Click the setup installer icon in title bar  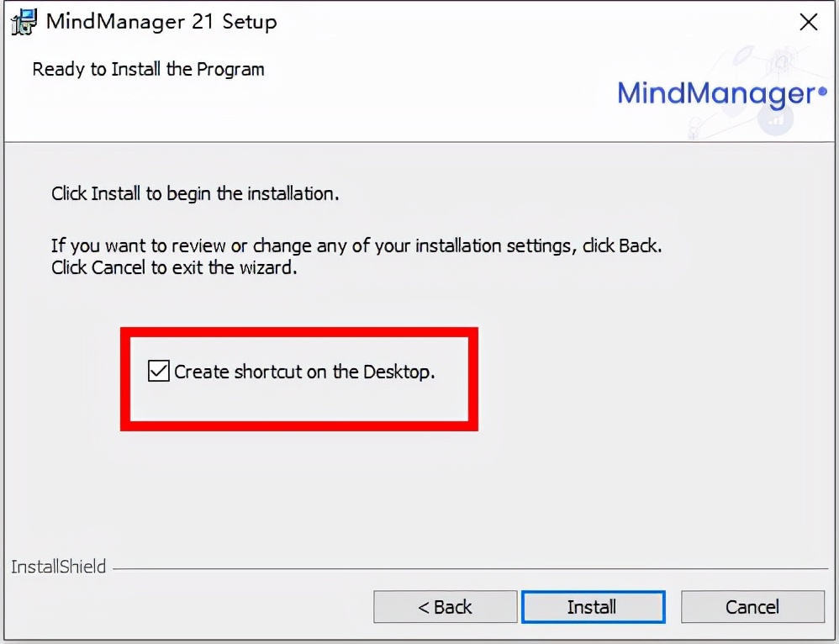coord(23,21)
